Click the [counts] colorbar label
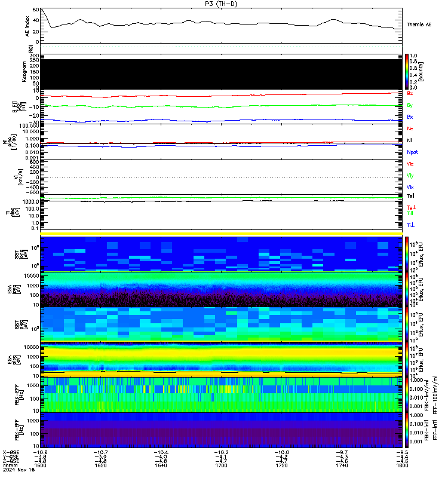448x478 pixels. [421, 72]
